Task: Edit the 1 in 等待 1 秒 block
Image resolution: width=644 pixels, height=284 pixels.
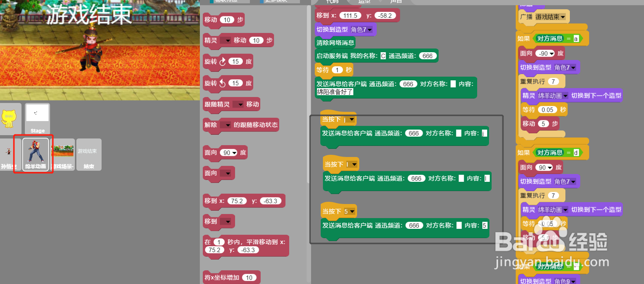Action: click(x=337, y=70)
